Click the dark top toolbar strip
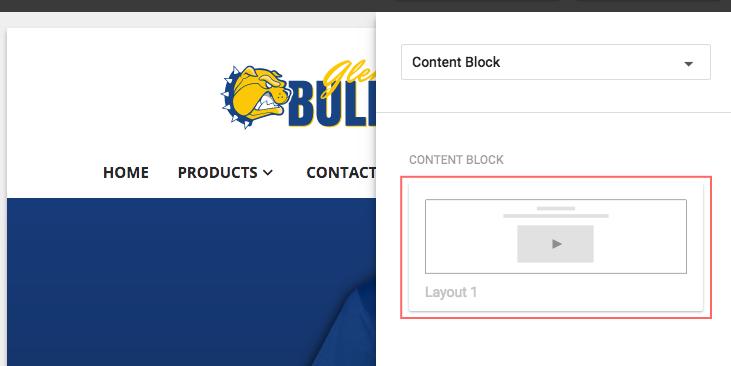 coord(366,6)
